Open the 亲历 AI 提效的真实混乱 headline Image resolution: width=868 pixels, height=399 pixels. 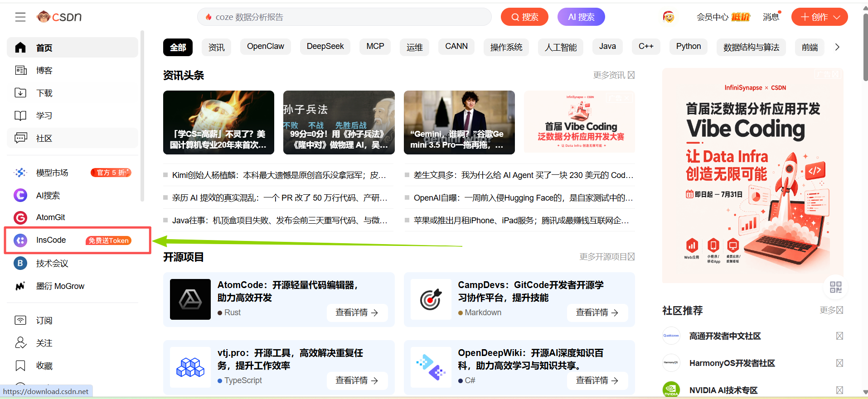point(280,198)
